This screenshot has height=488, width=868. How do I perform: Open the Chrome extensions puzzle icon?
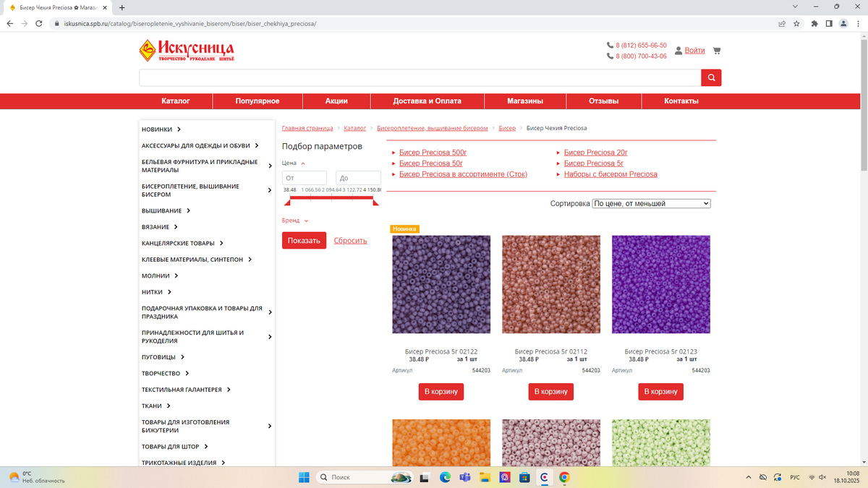coord(814,23)
